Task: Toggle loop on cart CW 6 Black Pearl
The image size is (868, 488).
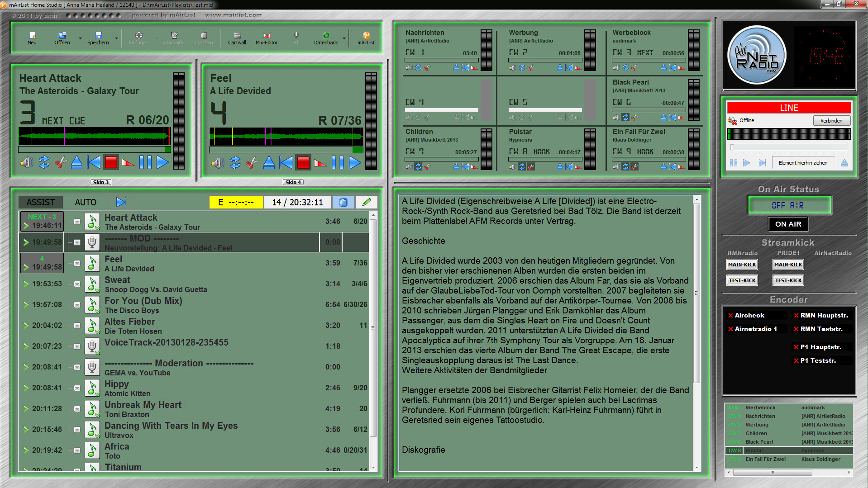Action: [625, 118]
